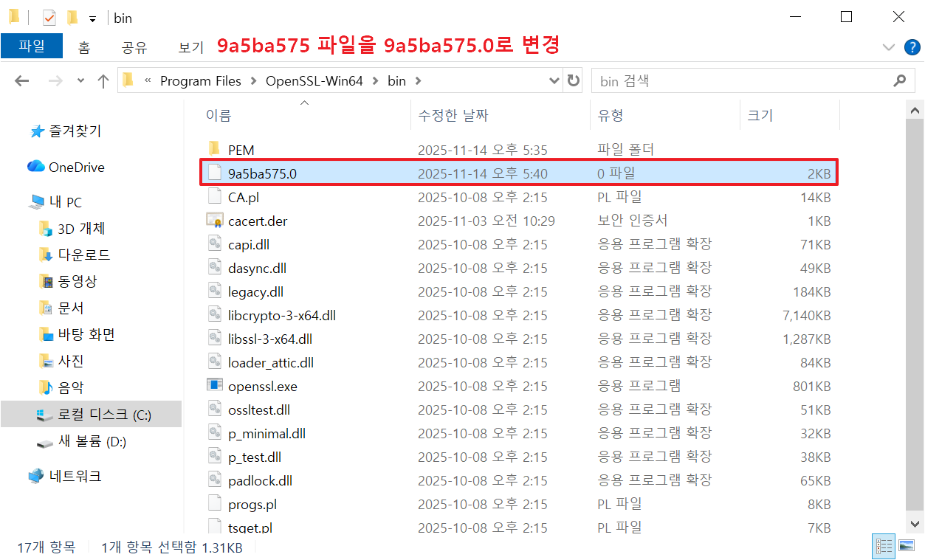Select the CA.pl file icon
Screen dimensions: 925x560
tap(215, 197)
